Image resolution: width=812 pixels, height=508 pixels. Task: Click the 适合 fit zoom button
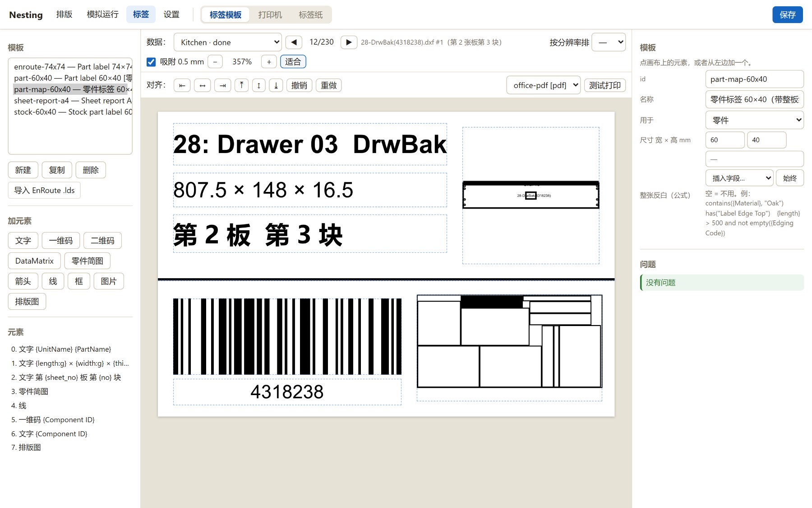coord(293,62)
